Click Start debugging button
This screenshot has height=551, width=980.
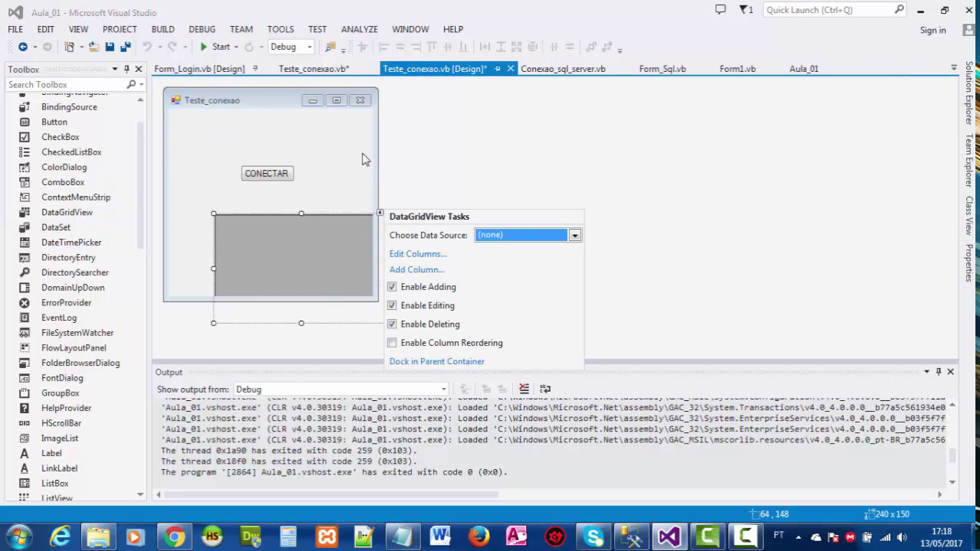pos(214,47)
